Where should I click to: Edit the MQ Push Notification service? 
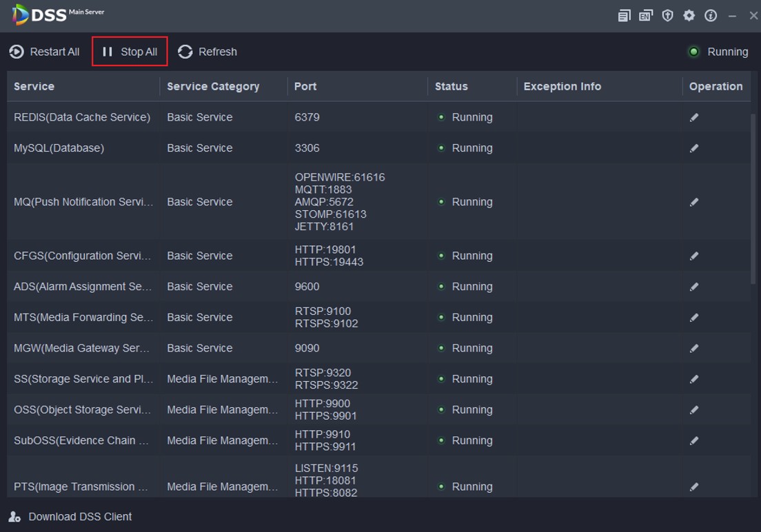694,203
